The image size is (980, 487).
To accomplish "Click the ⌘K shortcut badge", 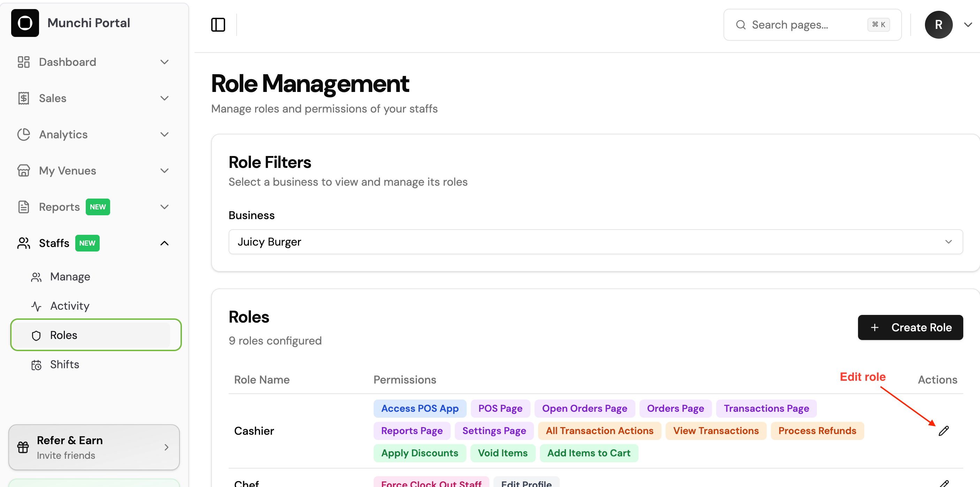I will (879, 25).
